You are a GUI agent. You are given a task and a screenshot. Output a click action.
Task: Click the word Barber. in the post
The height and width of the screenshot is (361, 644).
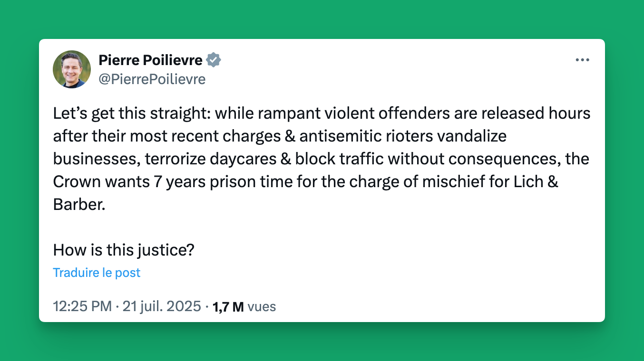tap(78, 204)
